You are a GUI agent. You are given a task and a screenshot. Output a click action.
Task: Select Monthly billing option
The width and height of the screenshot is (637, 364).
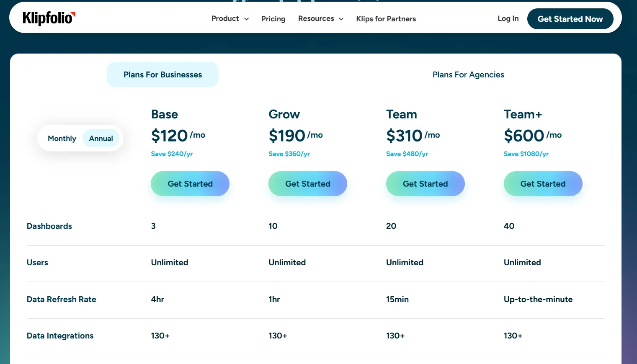(62, 138)
